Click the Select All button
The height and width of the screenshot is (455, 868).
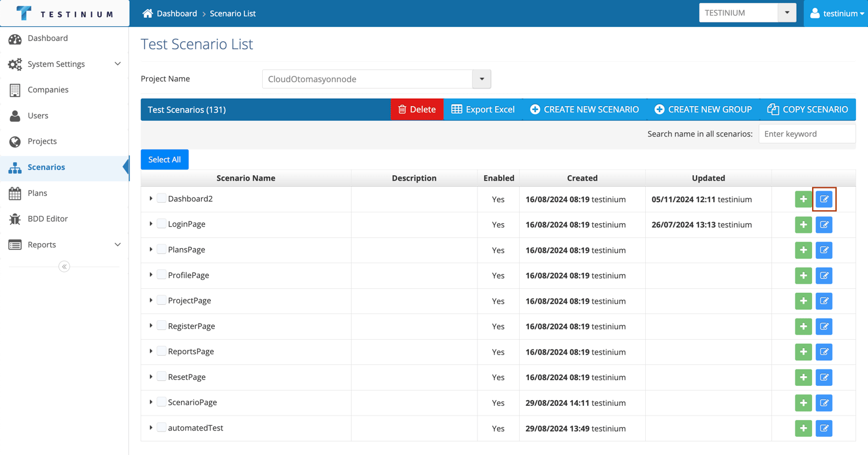[164, 159]
